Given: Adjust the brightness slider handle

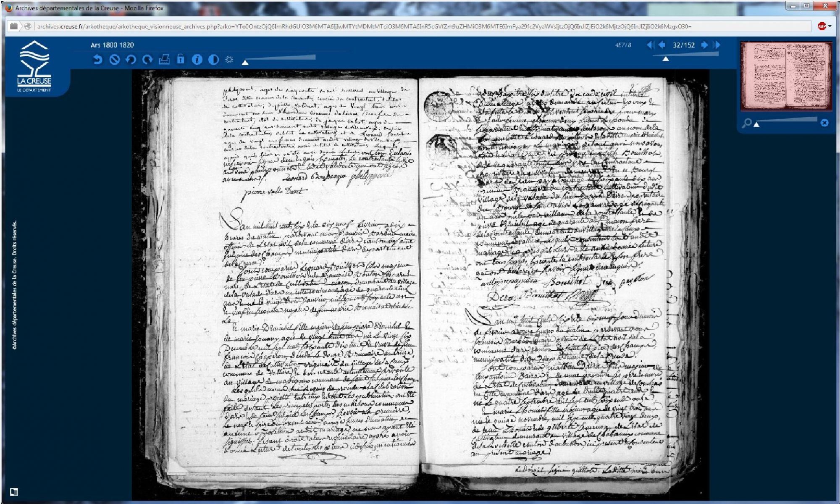Looking at the screenshot, I should click(x=245, y=63).
